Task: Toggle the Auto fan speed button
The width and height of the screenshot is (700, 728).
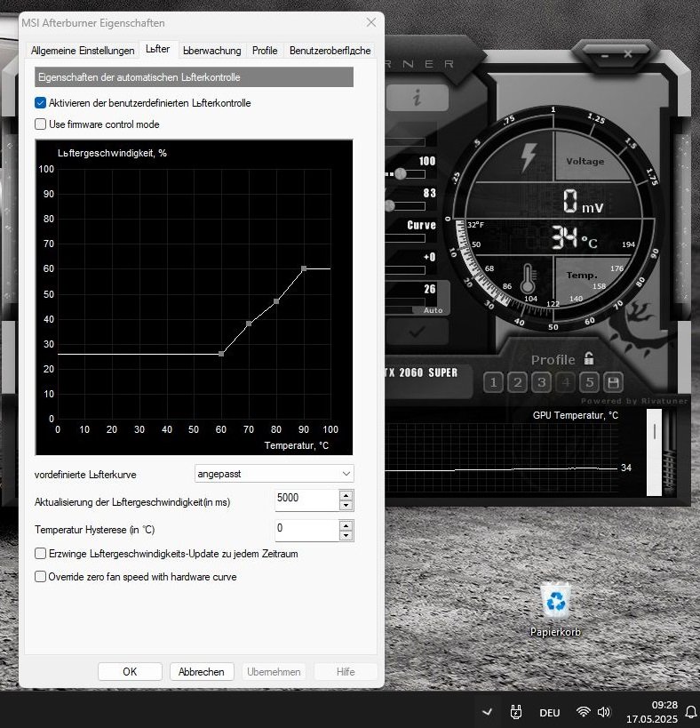Action: 433,310
